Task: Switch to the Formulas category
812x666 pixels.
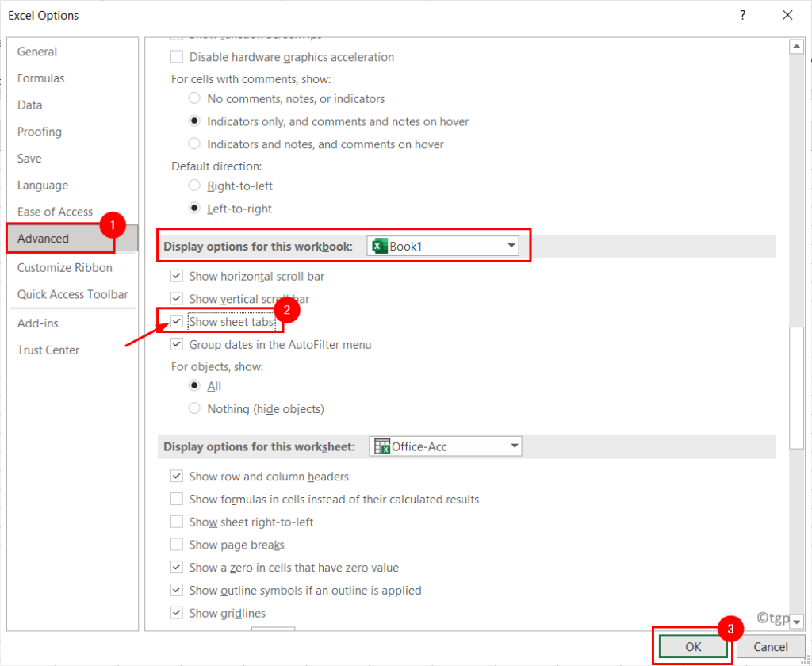Action: (40, 78)
